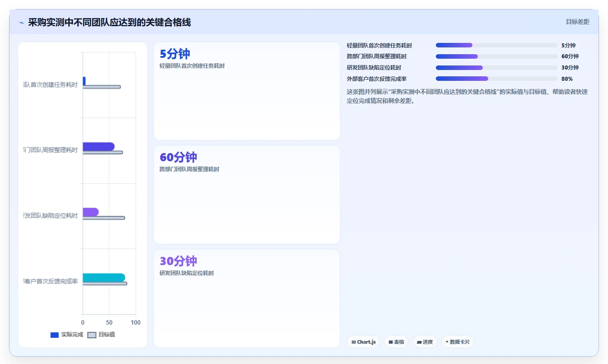608x364 pixels.
Task: Click the 30分钟 card value
Action: point(178,261)
